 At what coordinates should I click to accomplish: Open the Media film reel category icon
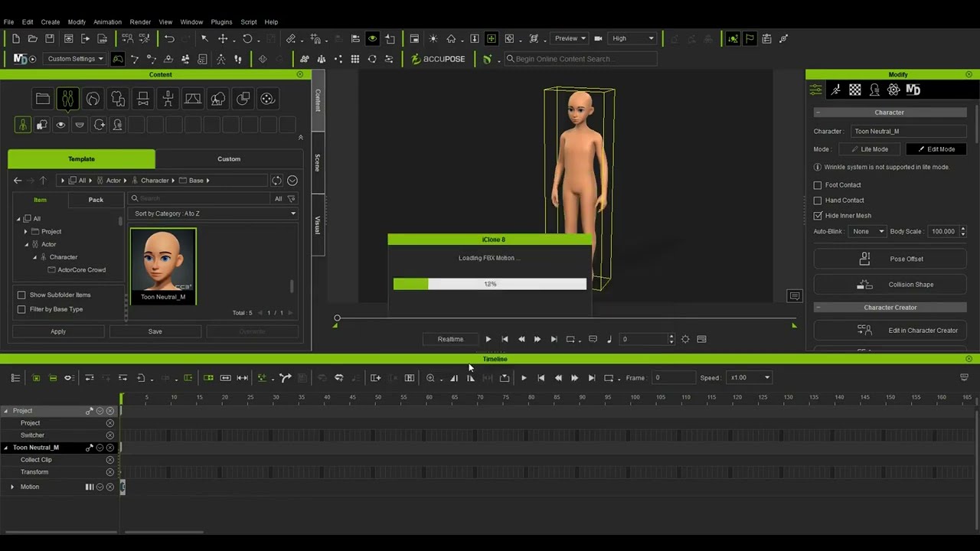(267, 99)
